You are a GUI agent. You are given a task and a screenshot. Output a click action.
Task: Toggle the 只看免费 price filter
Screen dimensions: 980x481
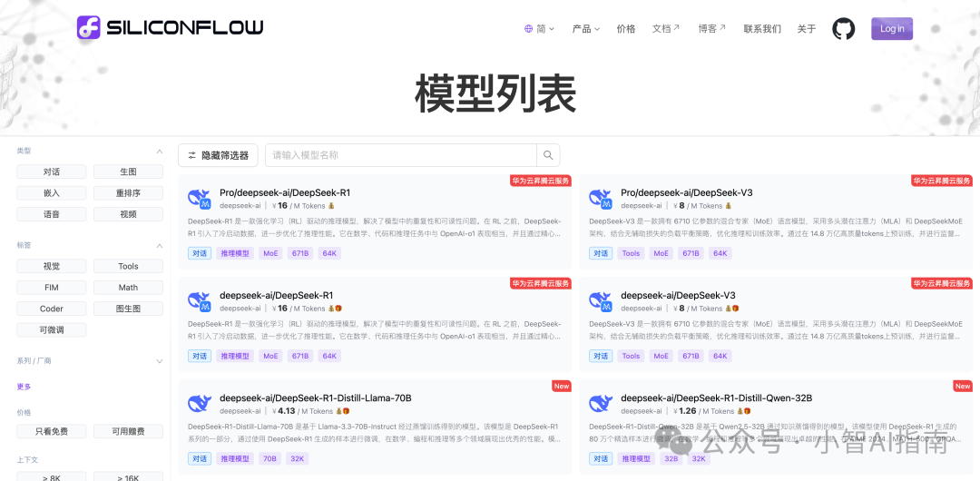click(x=52, y=432)
